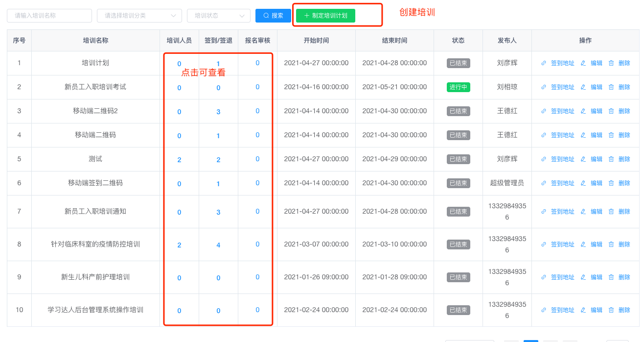Click the trash icon for 测试 row
The image size is (644, 342).
[x=611, y=159]
